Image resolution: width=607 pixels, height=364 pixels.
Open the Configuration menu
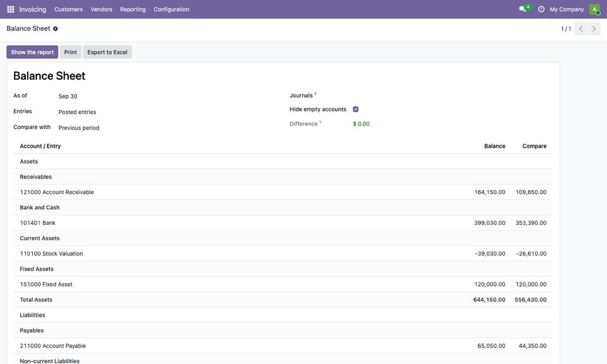coord(171,9)
